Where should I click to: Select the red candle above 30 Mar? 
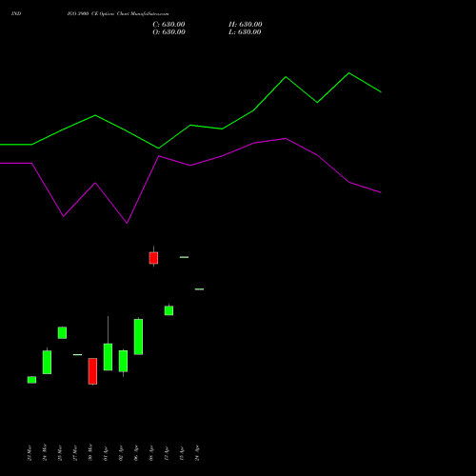92,371
